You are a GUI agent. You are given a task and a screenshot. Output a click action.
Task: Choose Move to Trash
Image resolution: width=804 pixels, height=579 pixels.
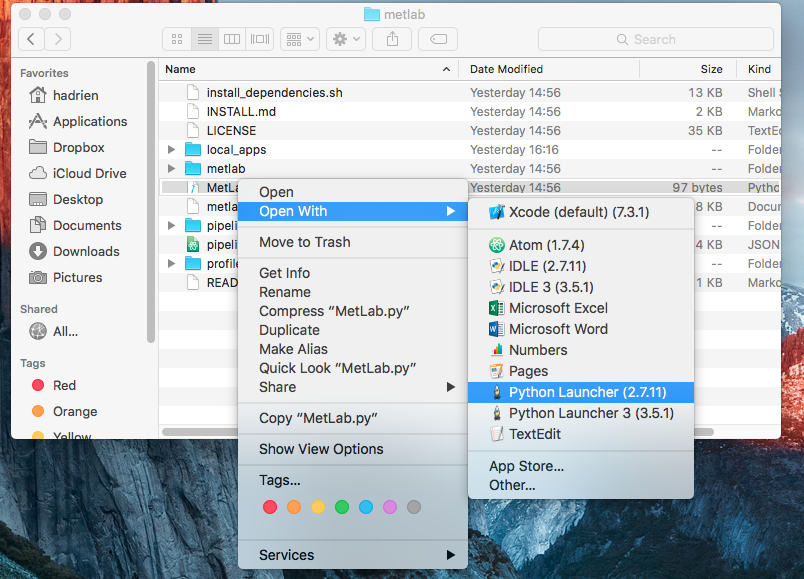click(353, 242)
